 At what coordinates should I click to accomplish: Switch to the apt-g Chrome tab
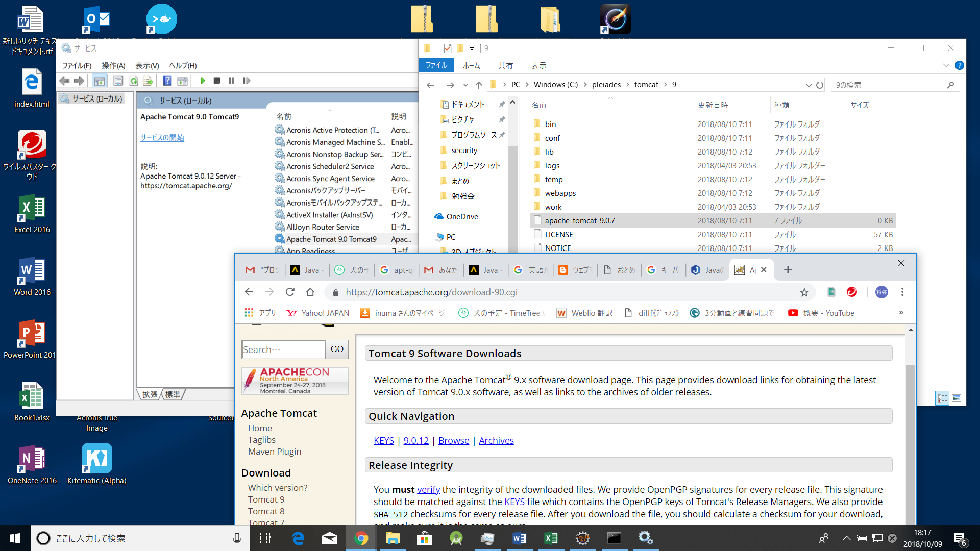[x=397, y=270]
